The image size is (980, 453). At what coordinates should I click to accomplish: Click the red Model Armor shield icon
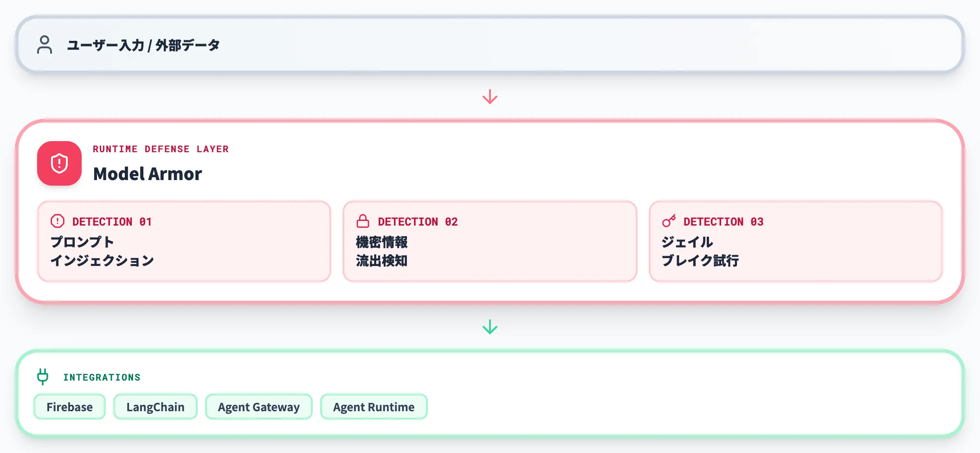(x=59, y=163)
